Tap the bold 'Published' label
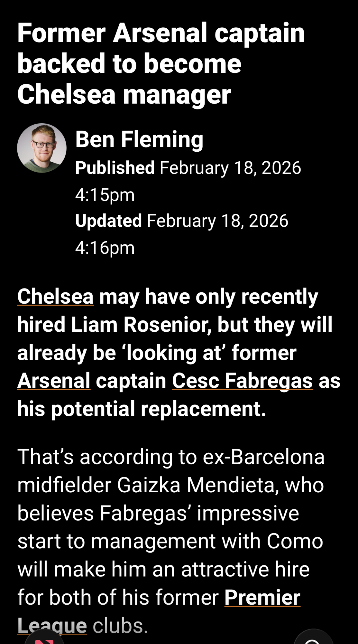Viewport: 358px width, 644px height. click(x=115, y=168)
